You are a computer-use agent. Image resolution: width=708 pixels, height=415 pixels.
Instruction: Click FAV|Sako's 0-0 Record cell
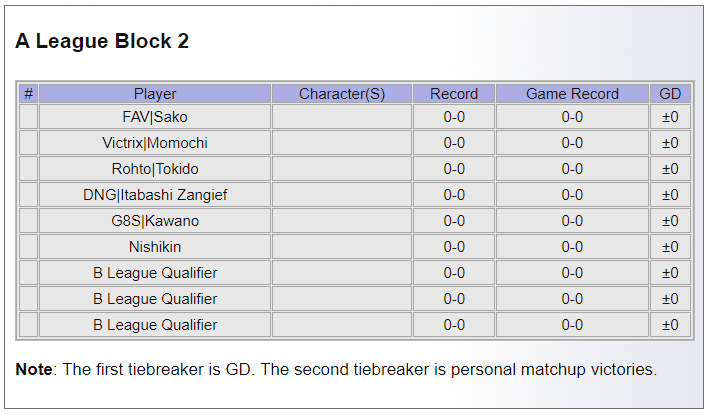coord(454,117)
